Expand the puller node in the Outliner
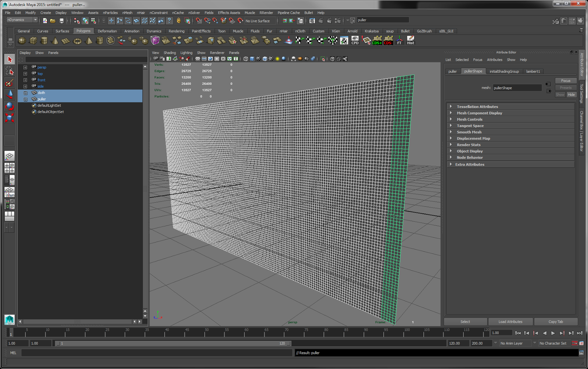The height and width of the screenshot is (369, 588). 25,99
